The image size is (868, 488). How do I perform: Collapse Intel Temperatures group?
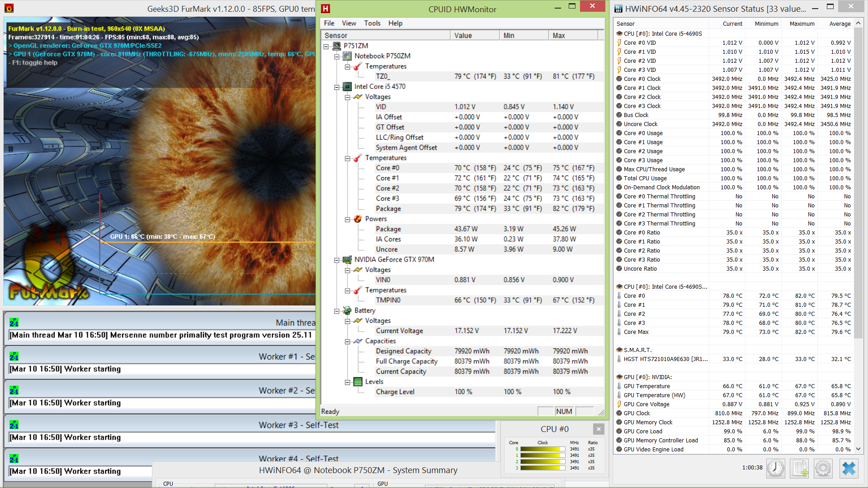347,158
